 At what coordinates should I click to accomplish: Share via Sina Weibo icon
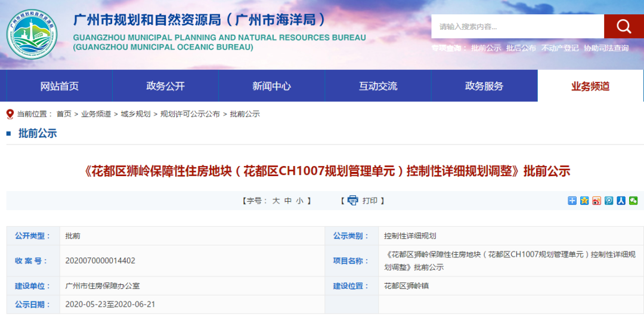[x=597, y=201]
